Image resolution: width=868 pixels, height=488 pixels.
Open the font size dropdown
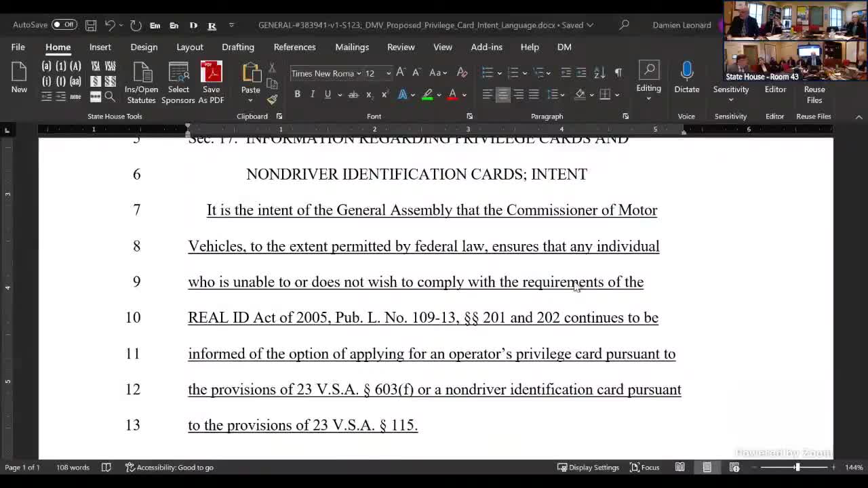click(x=389, y=73)
